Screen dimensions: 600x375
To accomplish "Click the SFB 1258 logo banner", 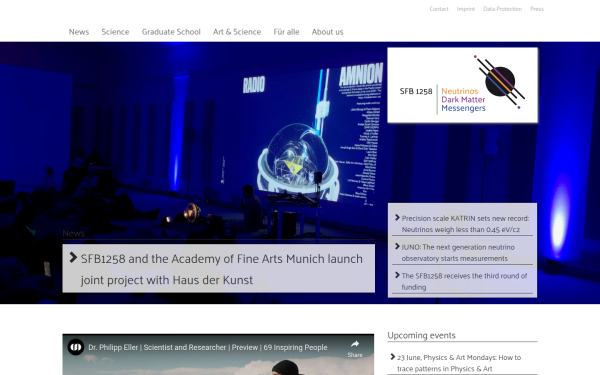I will (x=462, y=85).
